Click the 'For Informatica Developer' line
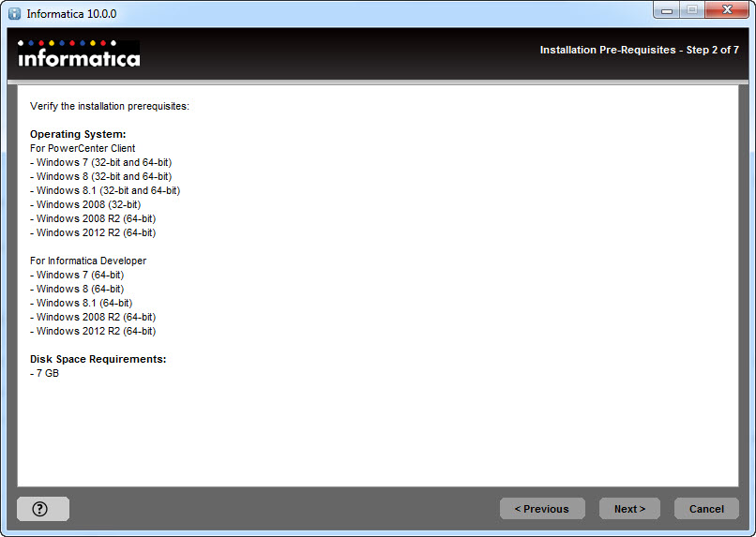The width and height of the screenshot is (756, 537). pyautogui.click(x=88, y=261)
